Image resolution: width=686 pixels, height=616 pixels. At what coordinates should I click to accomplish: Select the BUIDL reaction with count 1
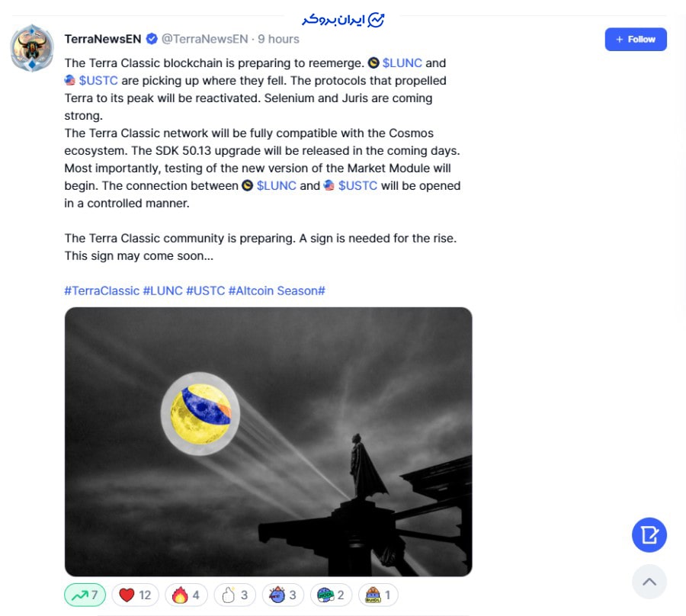pos(378,595)
